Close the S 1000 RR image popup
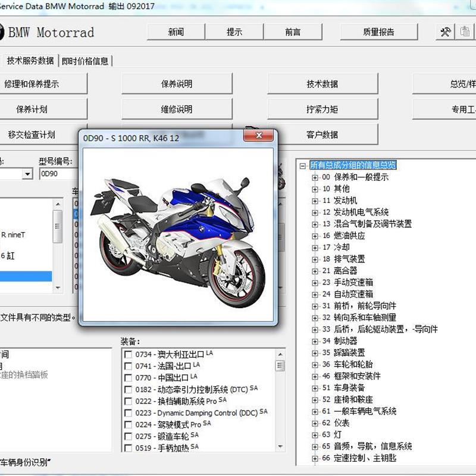The image size is (476, 476). click(258, 136)
